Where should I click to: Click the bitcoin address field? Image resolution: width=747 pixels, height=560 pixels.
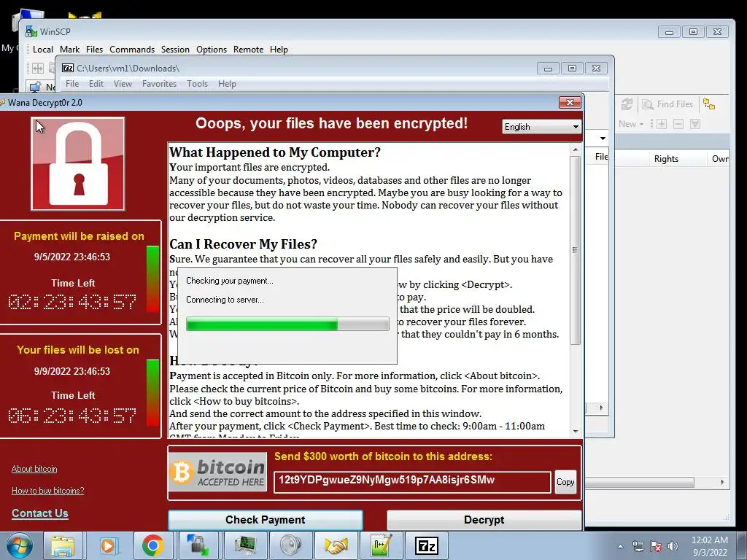pos(412,481)
